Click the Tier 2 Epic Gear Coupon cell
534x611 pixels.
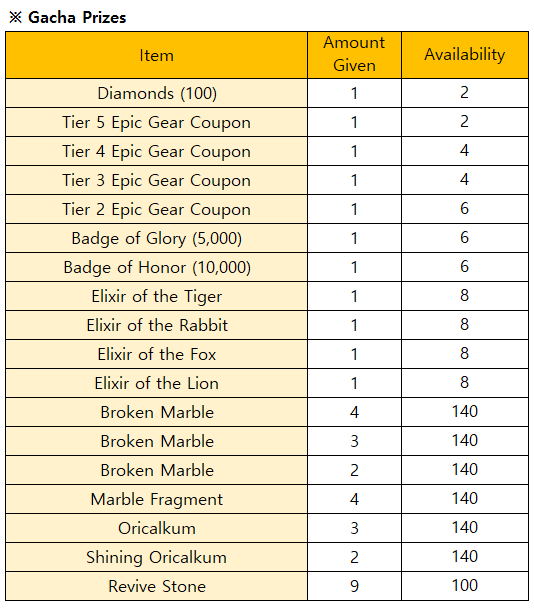click(x=156, y=209)
